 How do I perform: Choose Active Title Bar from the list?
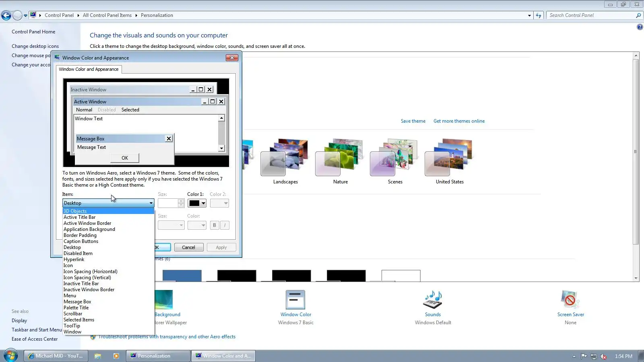[x=108, y=217]
